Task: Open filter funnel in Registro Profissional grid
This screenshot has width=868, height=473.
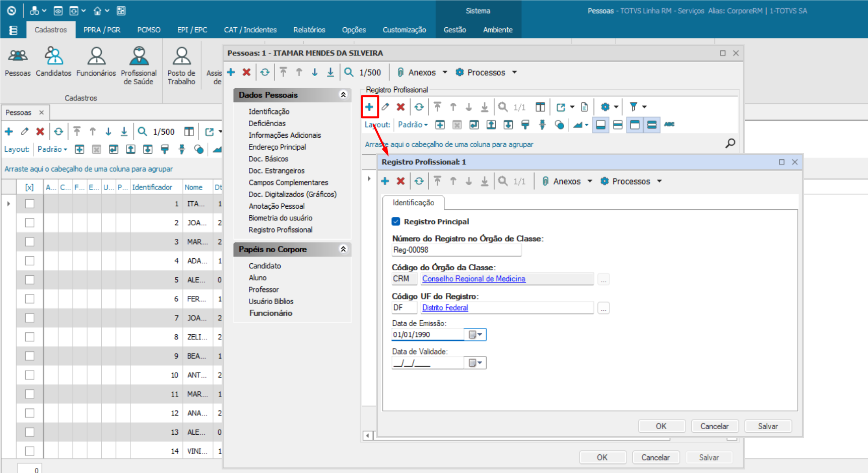Action: click(634, 107)
